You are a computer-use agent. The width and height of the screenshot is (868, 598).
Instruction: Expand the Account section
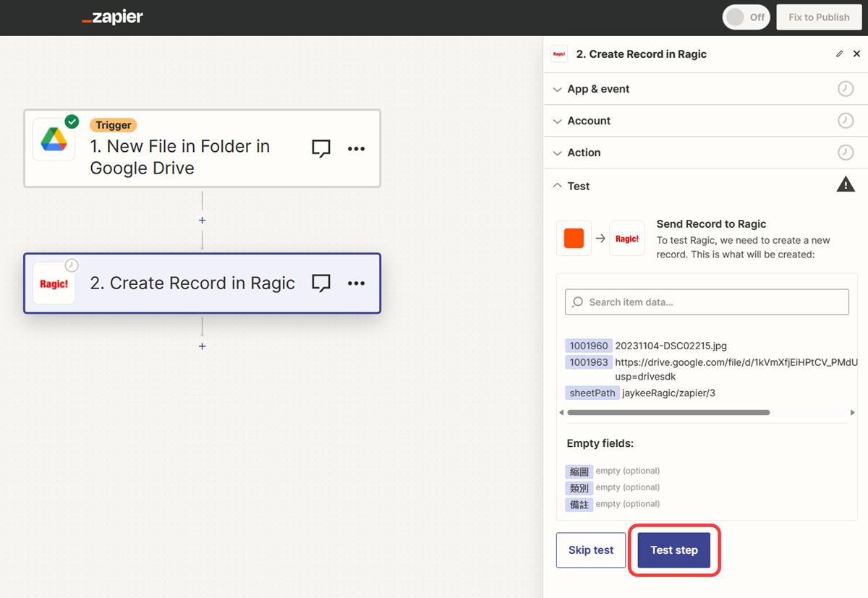click(589, 121)
